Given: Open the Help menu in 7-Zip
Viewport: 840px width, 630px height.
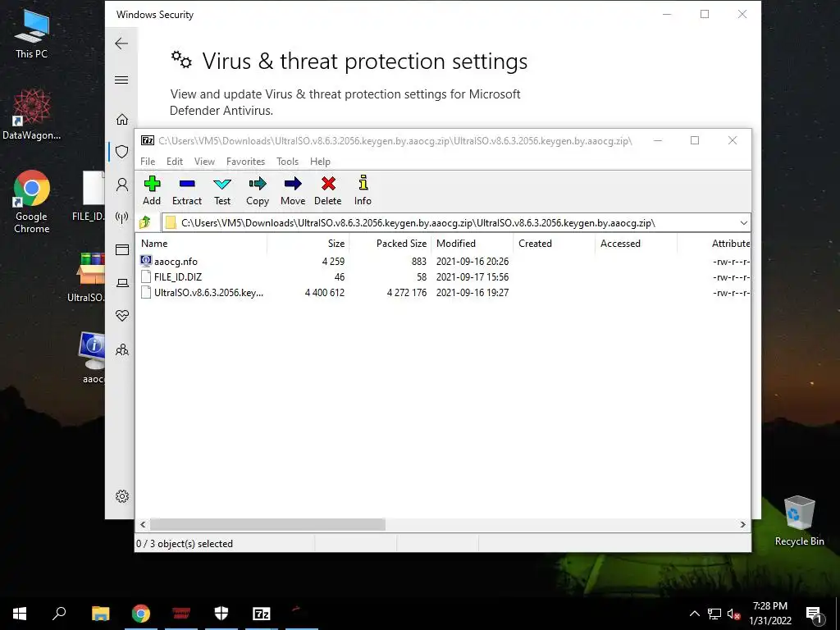Looking at the screenshot, I should pyautogui.click(x=320, y=162).
